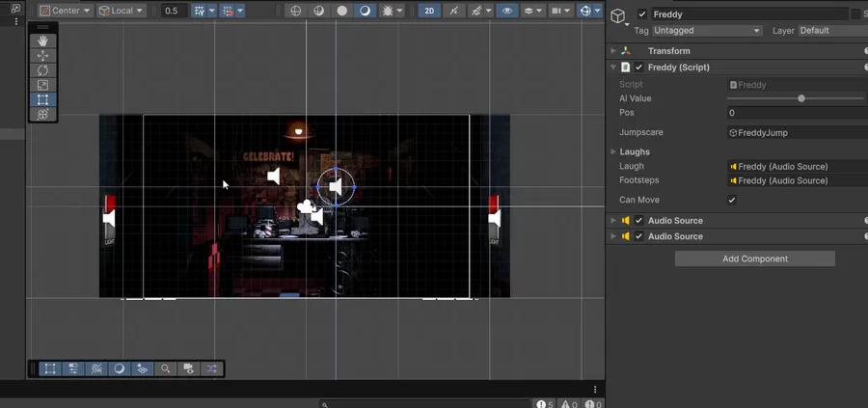
Task: Adjust the AI Value slider
Action: pyautogui.click(x=801, y=98)
